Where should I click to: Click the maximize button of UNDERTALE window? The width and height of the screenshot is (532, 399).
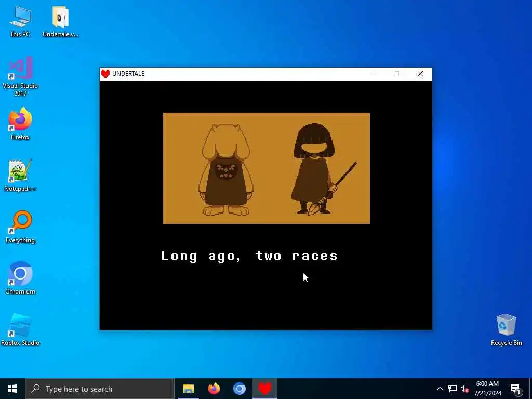click(x=396, y=74)
